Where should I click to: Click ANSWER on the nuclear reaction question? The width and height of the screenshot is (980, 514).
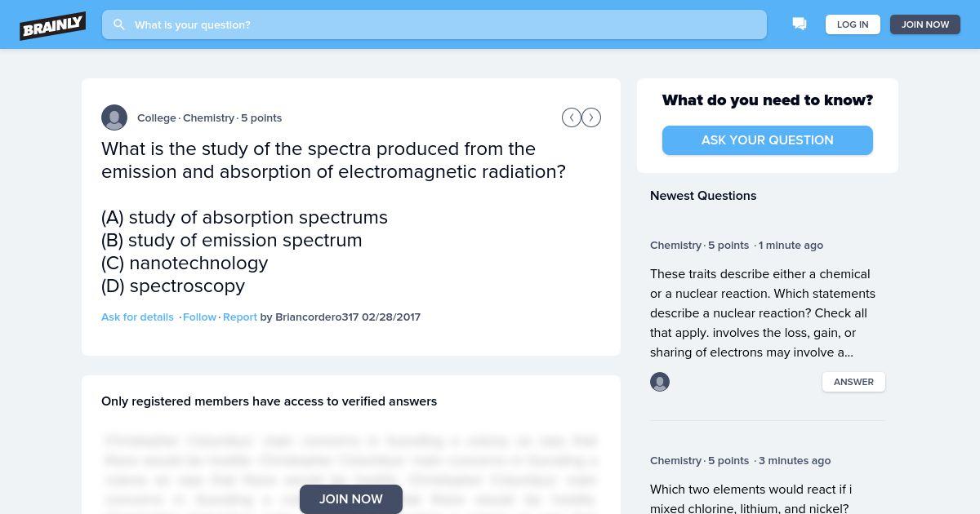(x=853, y=382)
